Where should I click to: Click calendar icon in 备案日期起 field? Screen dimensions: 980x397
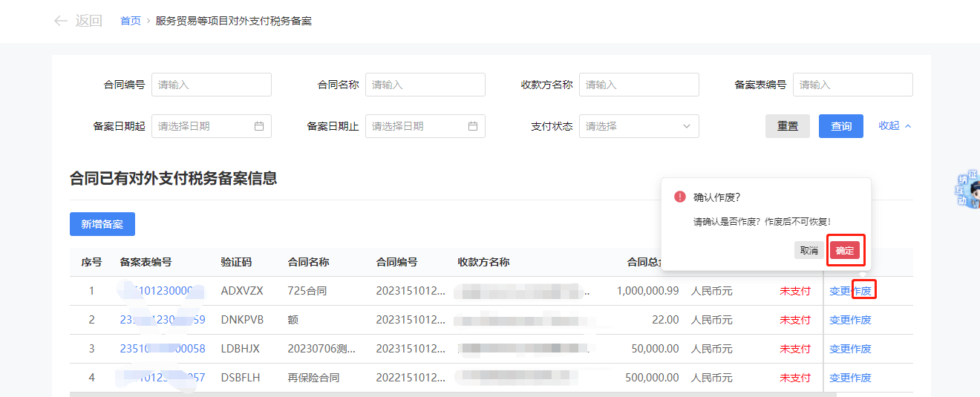(259, 126)
